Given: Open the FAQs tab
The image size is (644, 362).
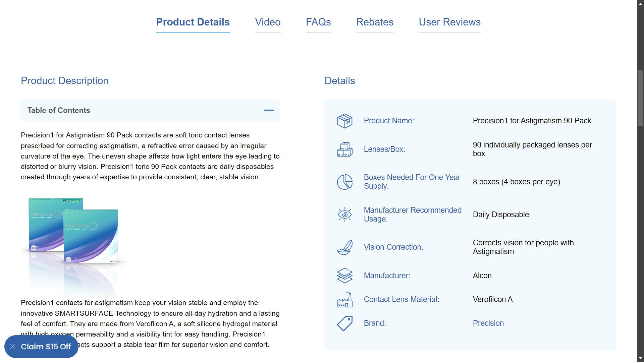Looking at the screenshot, I should coord(318,22).
